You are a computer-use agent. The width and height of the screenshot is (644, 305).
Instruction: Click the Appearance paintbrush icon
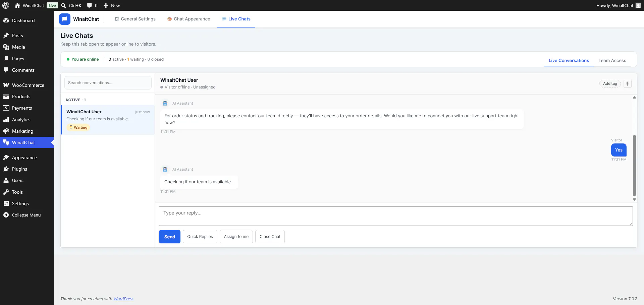coord(6,158)
